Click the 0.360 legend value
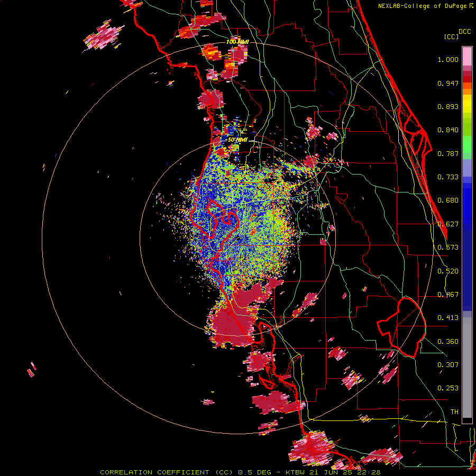The width and height of the screenshot is (476, 476). pos(448,342)
